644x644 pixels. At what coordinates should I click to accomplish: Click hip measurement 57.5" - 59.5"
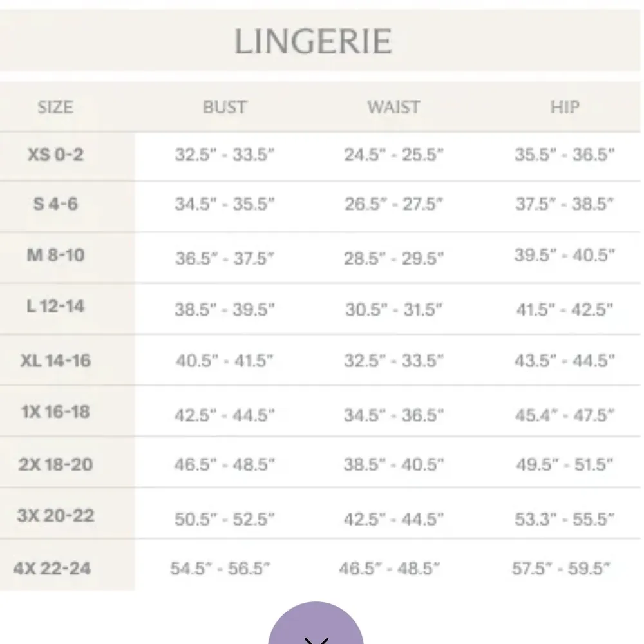click(x=562, y=569)
